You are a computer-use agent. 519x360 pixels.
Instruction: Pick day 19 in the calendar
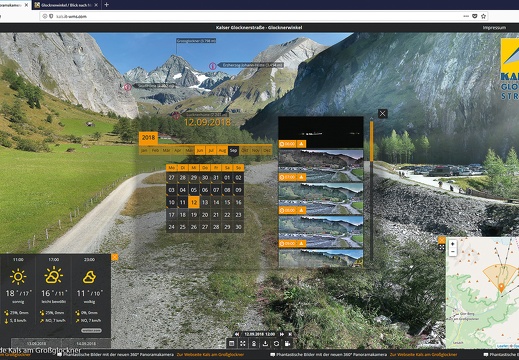(194, 215)
